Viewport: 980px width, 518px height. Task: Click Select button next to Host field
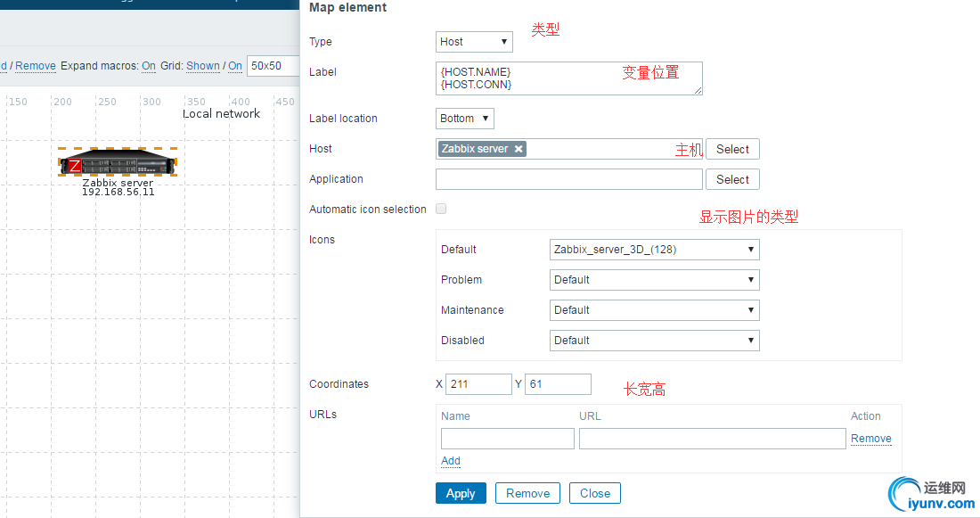click(x=732, y=149)
